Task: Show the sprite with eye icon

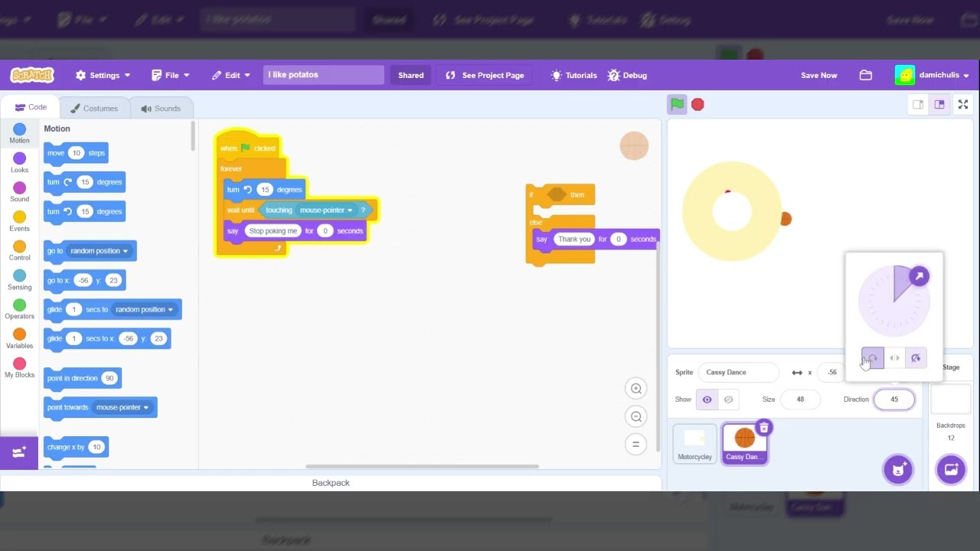Action: point(707,399)
